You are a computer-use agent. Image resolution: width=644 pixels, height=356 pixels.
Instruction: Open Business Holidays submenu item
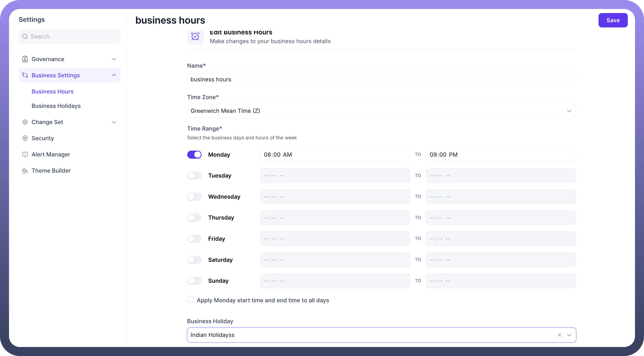click(56, 106)
